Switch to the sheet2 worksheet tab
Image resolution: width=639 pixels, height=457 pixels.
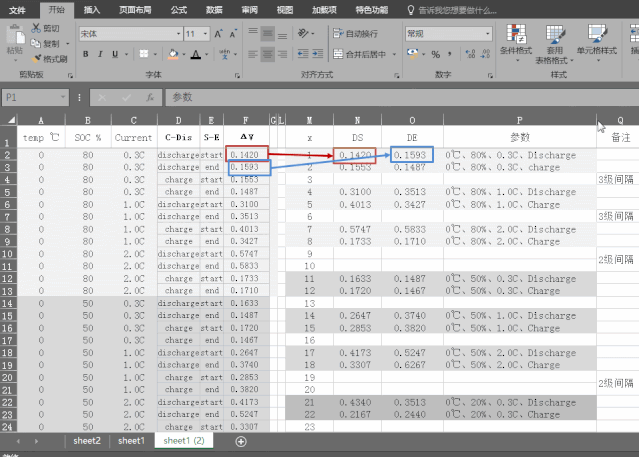point(85,441)
